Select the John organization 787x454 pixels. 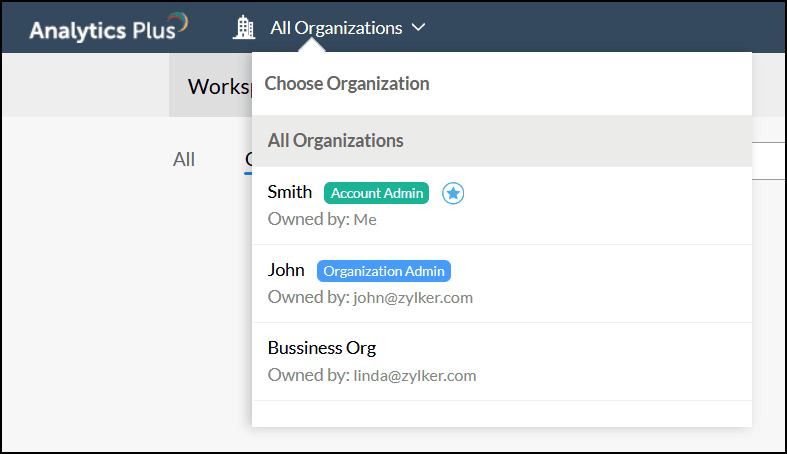coord(286,270)
